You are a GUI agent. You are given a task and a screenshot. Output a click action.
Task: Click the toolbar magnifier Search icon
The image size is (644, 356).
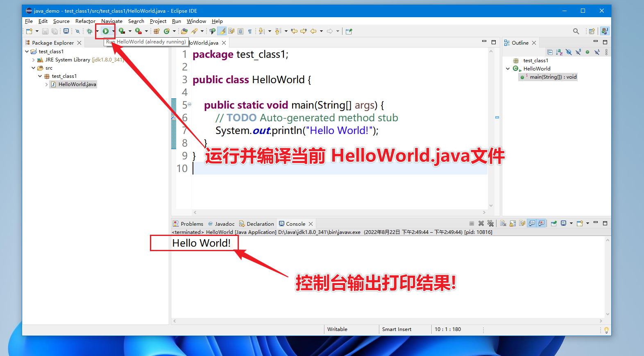coord(576,31)
